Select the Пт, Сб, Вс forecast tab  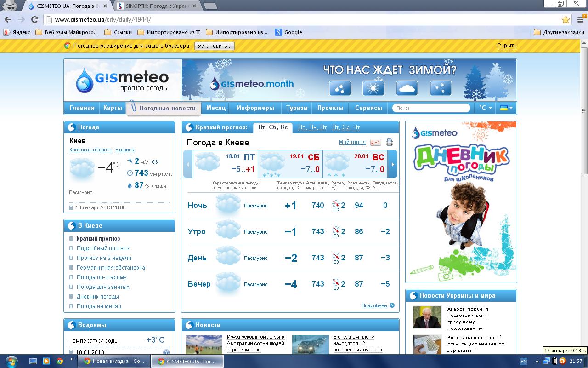(273, 127)
